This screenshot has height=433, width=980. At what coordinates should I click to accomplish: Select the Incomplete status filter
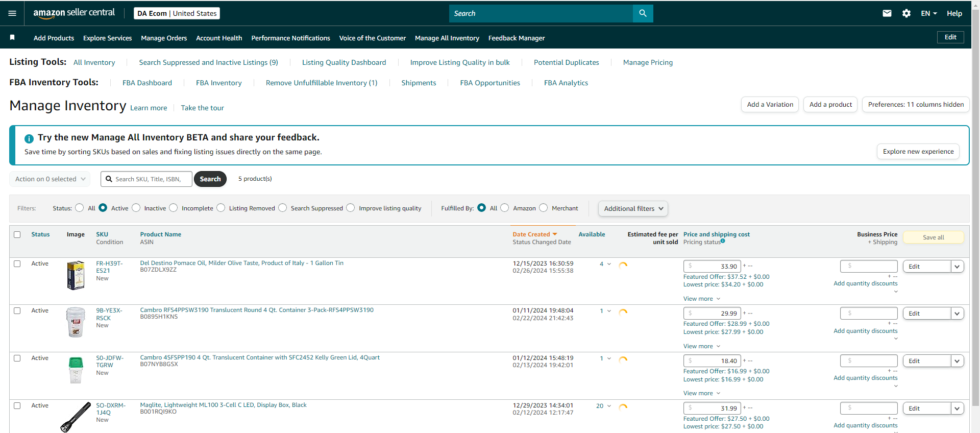coord(174,208)
